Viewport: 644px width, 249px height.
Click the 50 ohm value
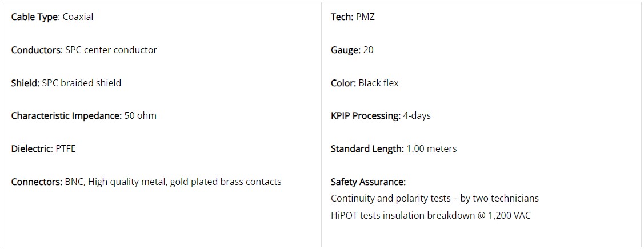(x=141, y=116)
